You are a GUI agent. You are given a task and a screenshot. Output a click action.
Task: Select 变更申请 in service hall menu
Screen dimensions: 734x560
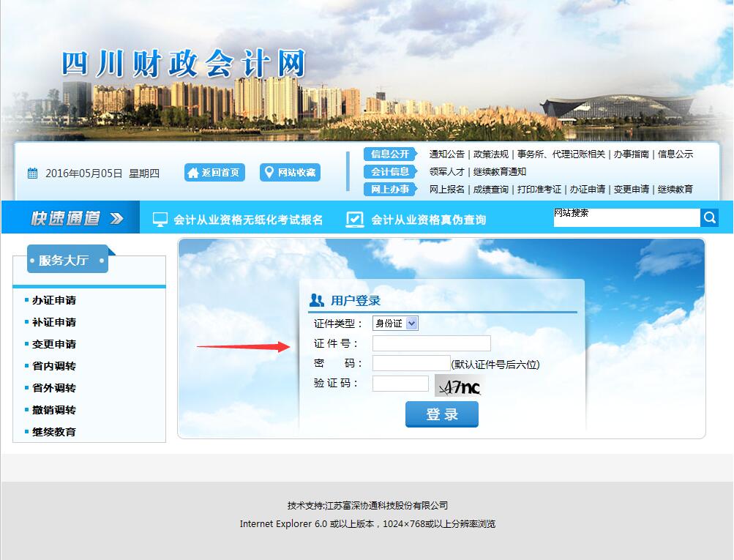(x=54, y=344)
